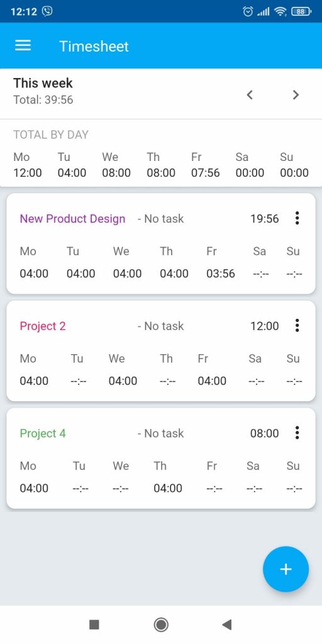Image resolution: width=322 pixels, height=644 pixels.
Task: Tap the blue add entry plus button
Action: pos(286,569)
